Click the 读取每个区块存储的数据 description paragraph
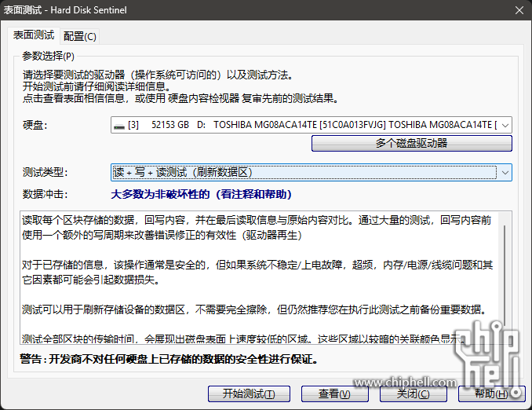 tap(257, 228)
